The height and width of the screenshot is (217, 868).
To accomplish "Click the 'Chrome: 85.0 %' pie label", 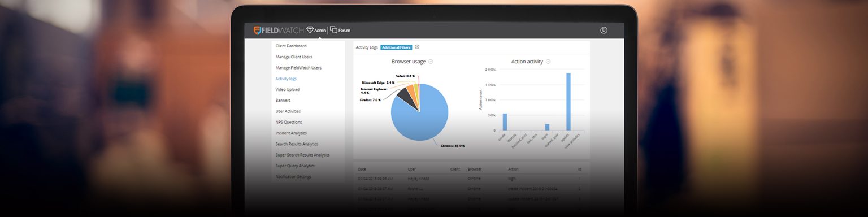I will click(x=453, y=146).
